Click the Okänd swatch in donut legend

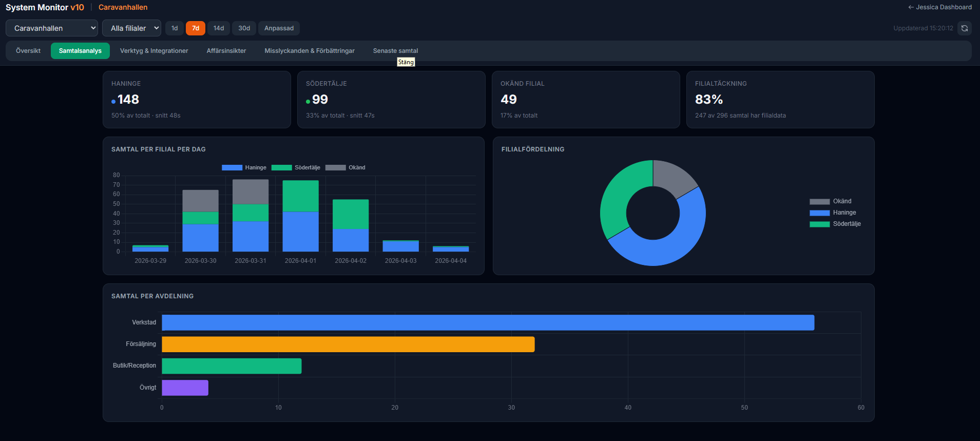819,202
